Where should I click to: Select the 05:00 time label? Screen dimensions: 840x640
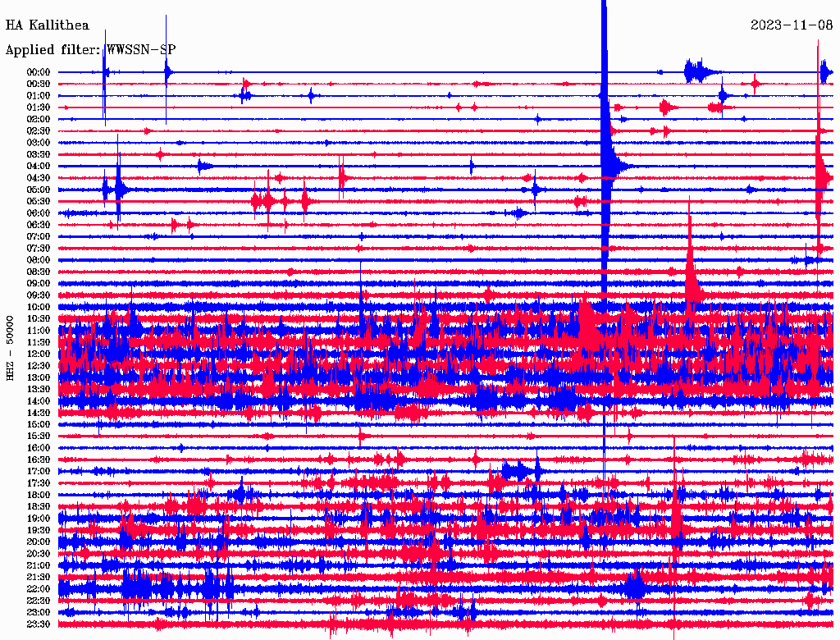coord(39,190)
